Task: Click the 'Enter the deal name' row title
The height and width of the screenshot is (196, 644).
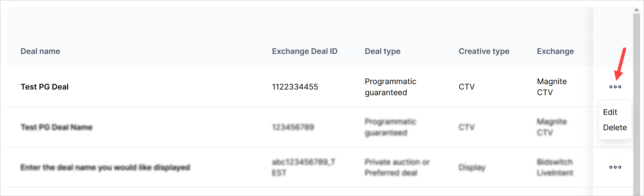Action: pyautogui.click(x=105, y=167)
